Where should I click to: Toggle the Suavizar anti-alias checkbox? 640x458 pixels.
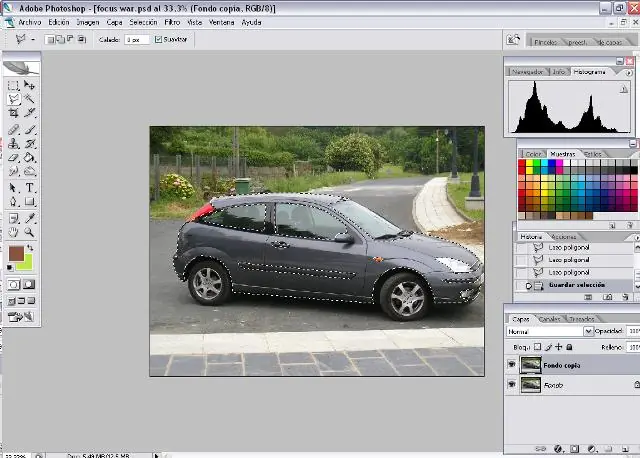(x=158, y=40)
